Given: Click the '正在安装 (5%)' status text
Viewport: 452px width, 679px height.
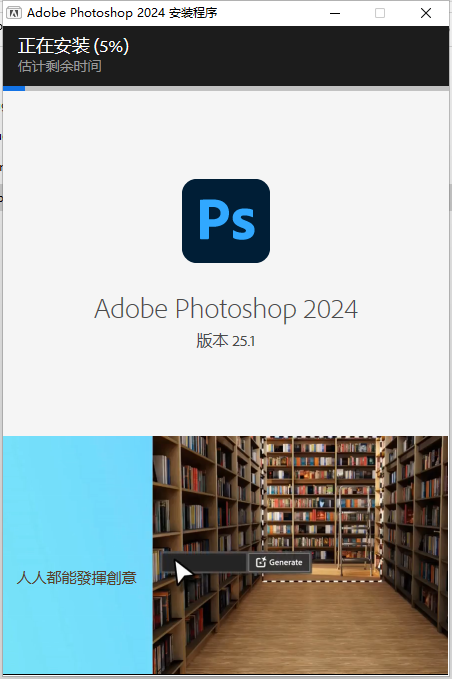Looking at the screenshot, I should (73, 46).
